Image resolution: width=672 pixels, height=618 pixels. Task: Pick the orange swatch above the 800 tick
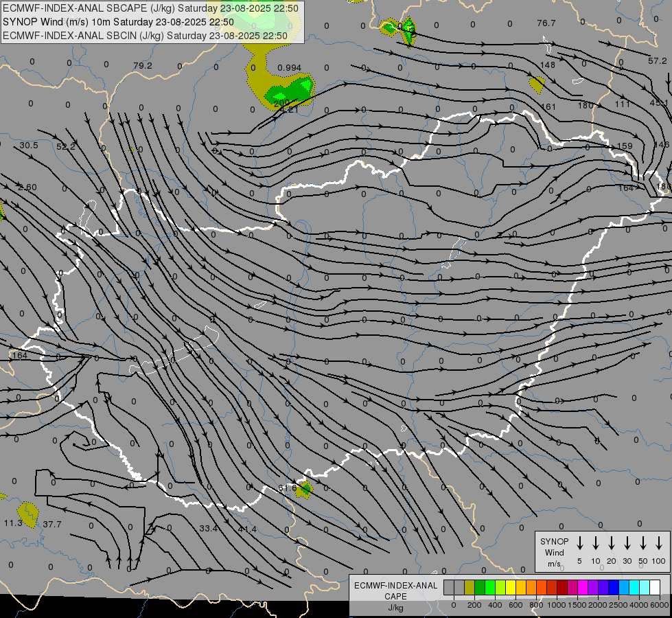coord(531,588)
